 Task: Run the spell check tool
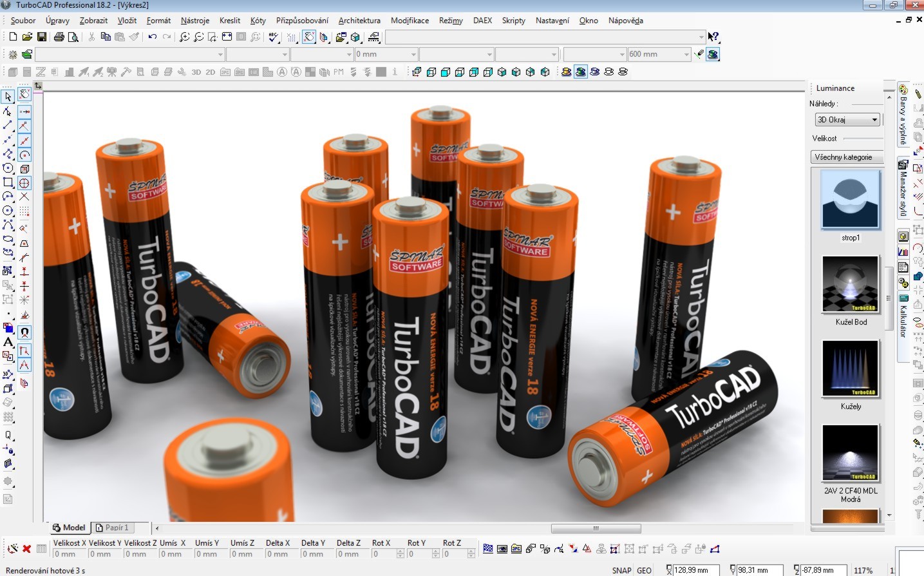pyautogui.click(x=274, y=37)
